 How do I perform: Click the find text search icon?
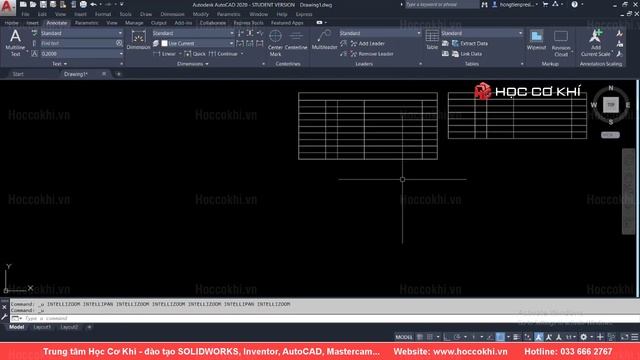click(x=119, y=43)
